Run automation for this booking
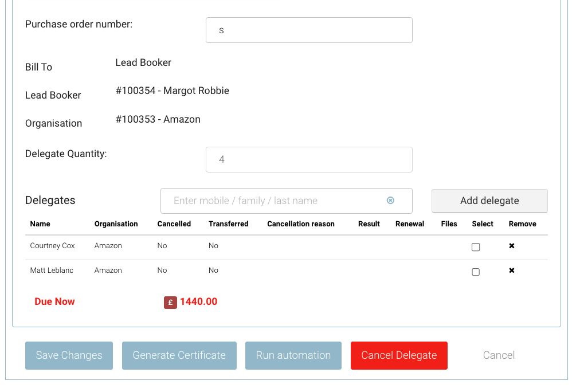580x392 pixels. click(x=293, y=355)
